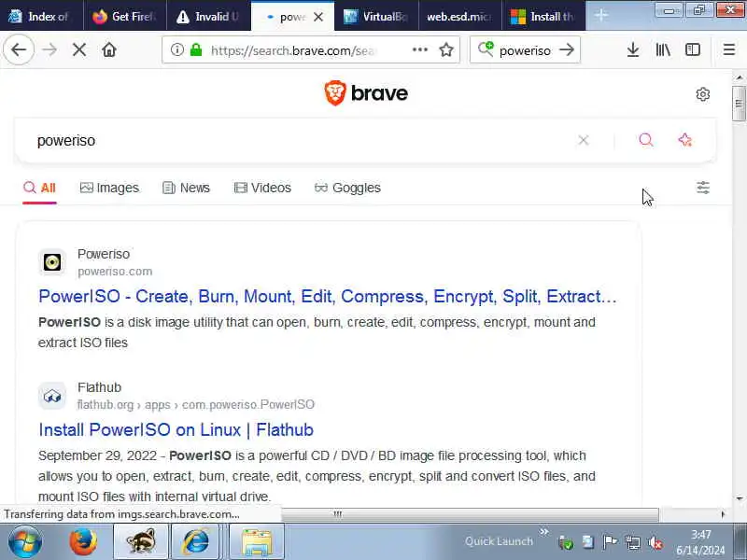Viewport: 747px width, 560px height.
Task: Switch to the Invalid URL tab
Action: pyautogui.click(x=208, y=16)
